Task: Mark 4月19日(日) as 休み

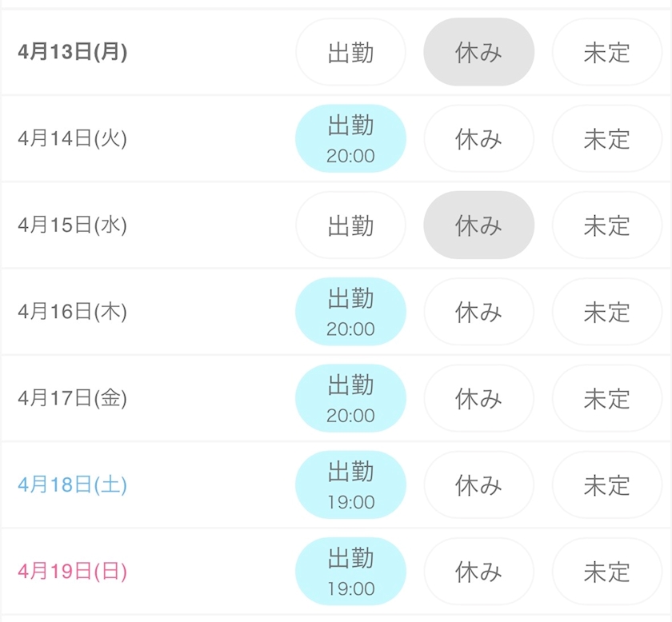Action: (x=478, y=571)
